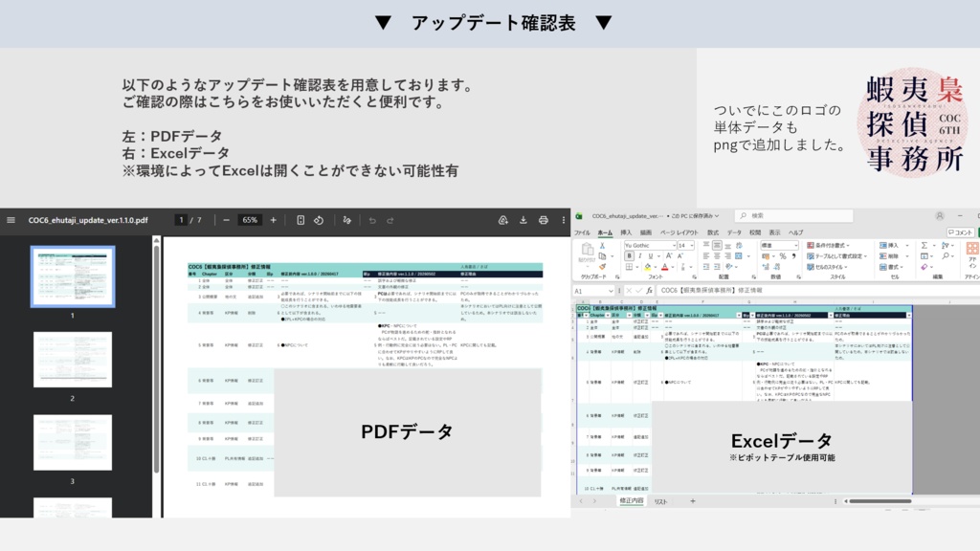Click the Insert Function fx icon
The image size is (980, 551).
pyautogui.click(x=650, y=291)
